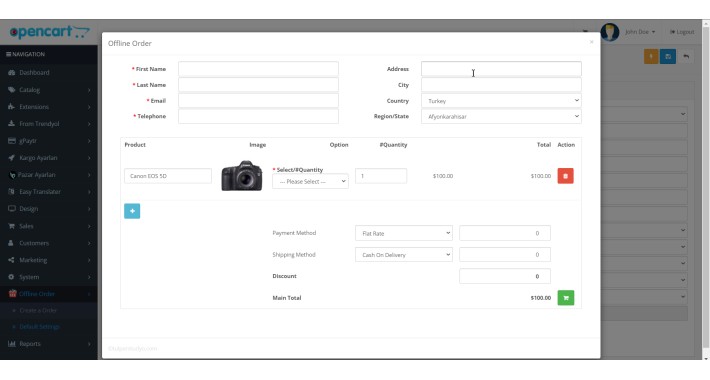
Task: Submit order with green cart button
Action: (566, 298)
